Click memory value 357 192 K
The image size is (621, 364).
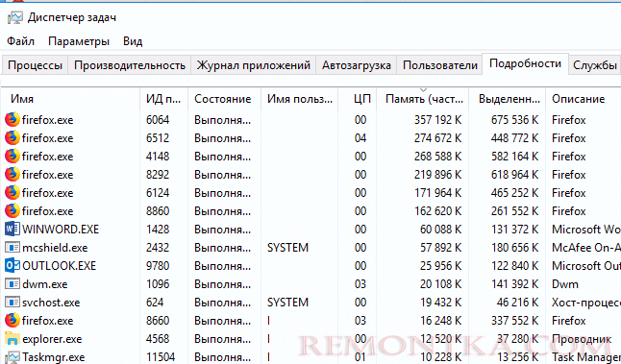click(x=438, y=119)
